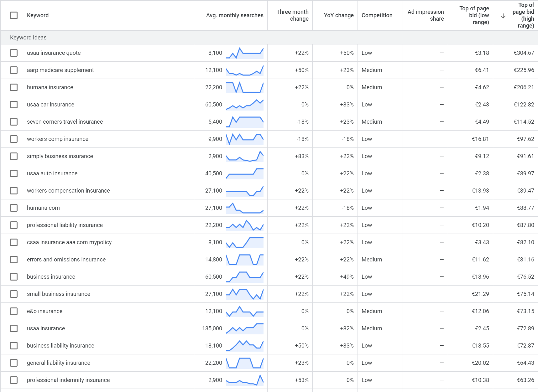Check the box for usaa insurance quote
Image resolution: width=538 pixels, height=392 pixels.
click(x=14, y=53)
